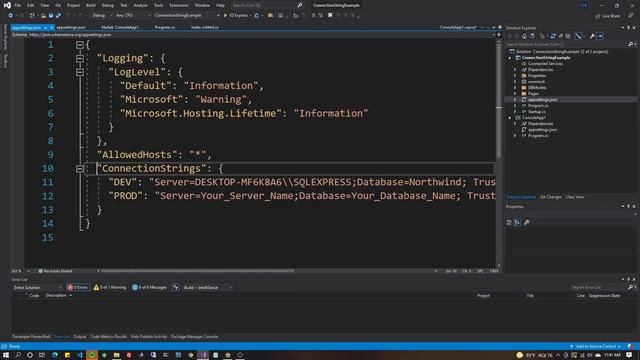Toggle the Warnings filter in Error List
This screenshot has width=640, height=360.
110,287
